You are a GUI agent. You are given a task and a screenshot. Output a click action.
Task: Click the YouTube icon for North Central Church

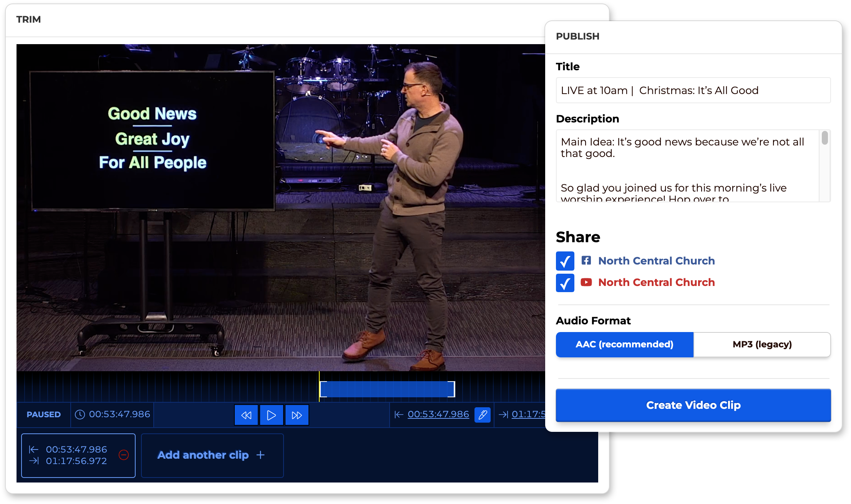pyautogui.click(x=586, y=283)
